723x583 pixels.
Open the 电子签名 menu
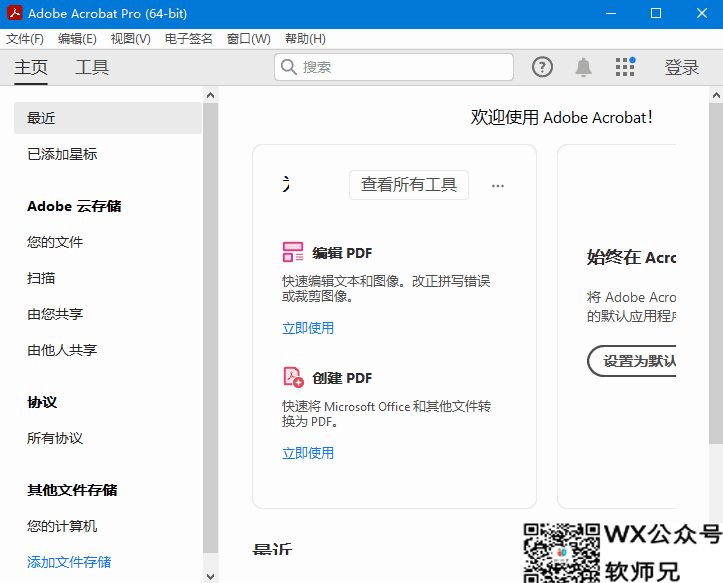[189, 39]
